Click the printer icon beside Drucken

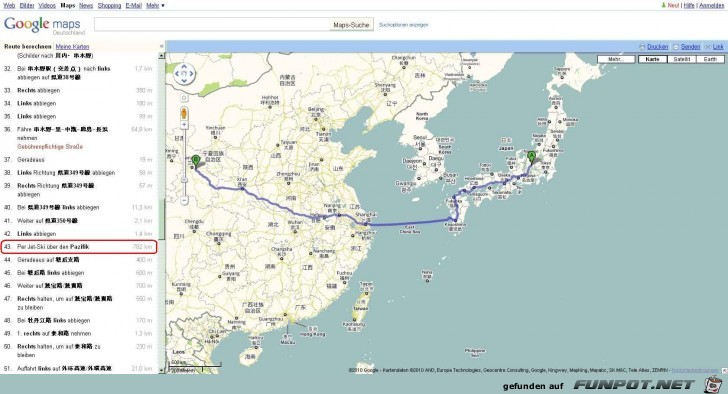point(642,47)
